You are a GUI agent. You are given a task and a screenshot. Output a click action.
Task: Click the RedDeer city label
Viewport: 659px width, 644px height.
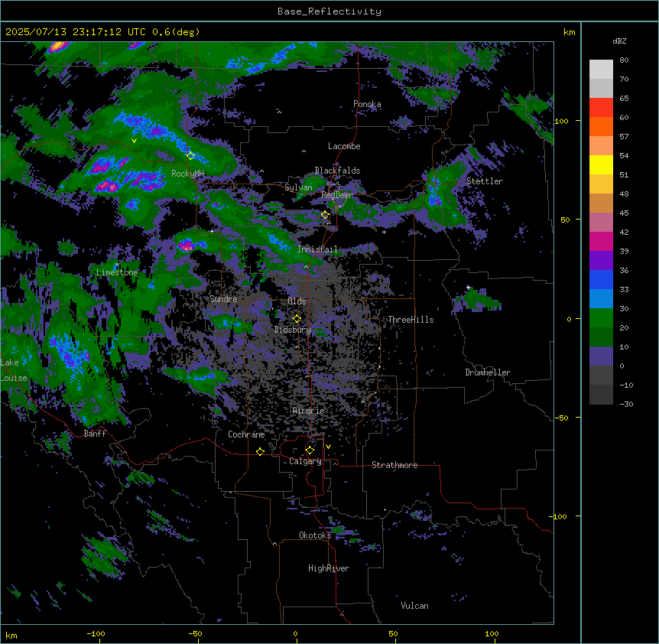click(337, 195)
